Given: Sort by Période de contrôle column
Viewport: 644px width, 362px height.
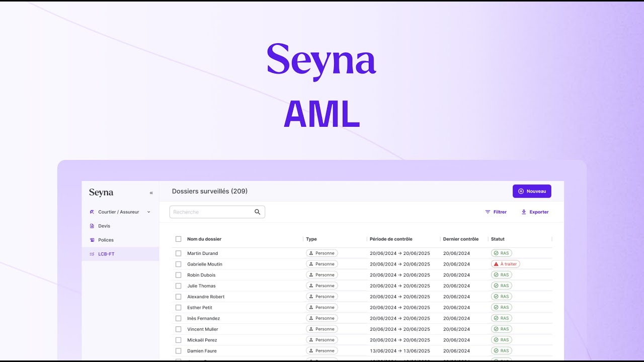Looking at the screenshot, I should click(391, 239).
